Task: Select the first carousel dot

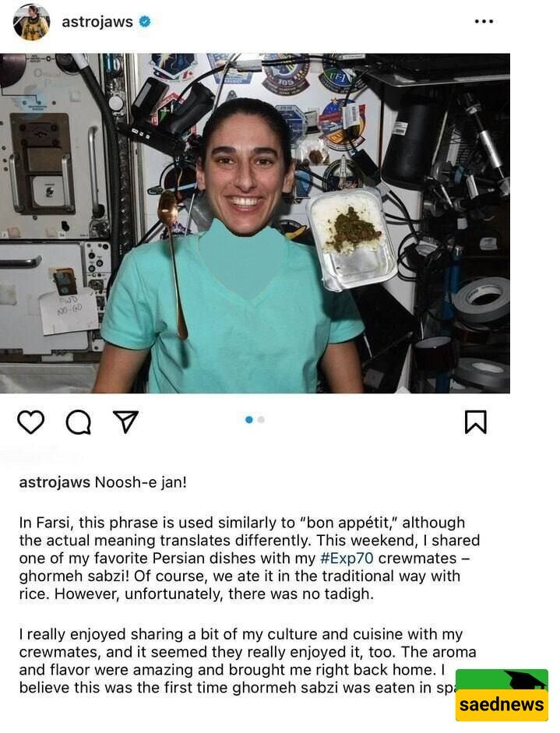Action: [248, 420]
